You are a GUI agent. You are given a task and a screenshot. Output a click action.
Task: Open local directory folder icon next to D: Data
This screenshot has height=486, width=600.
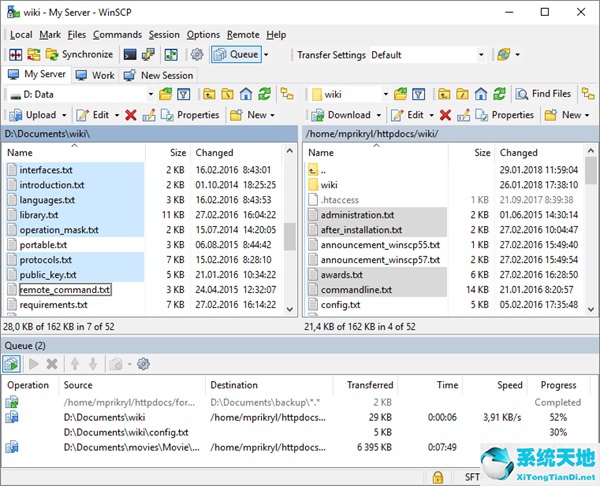coord(166,94)
